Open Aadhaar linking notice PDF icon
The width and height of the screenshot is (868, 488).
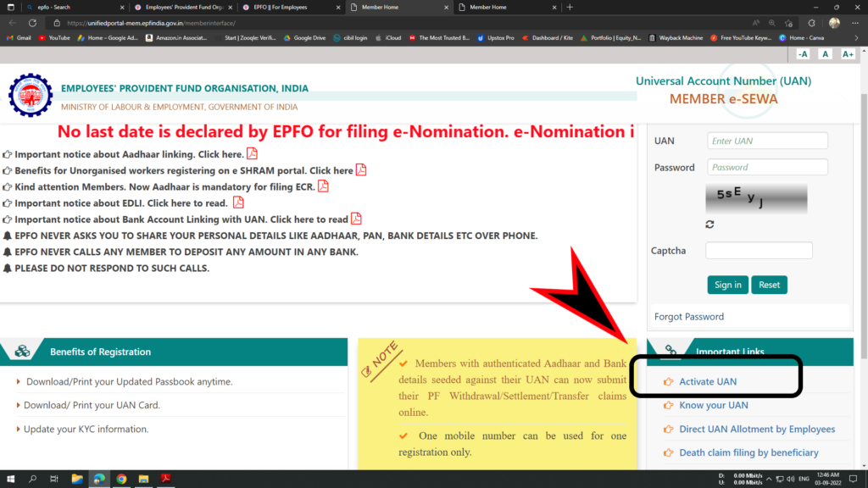(252, 153)
